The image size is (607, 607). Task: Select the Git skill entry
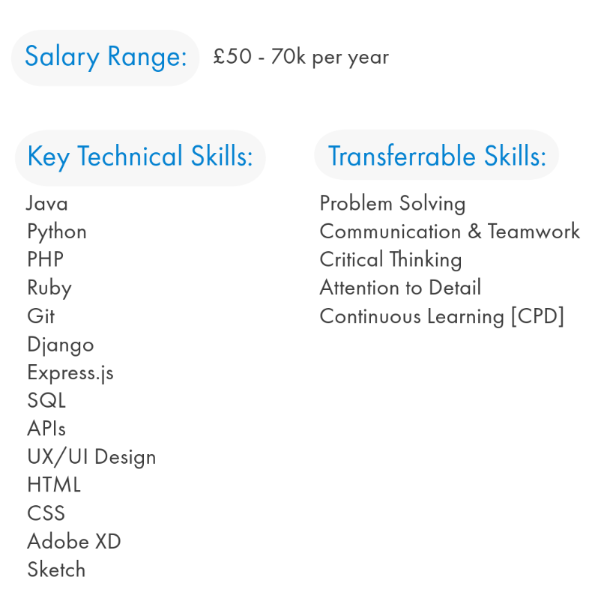pos(41,316)
